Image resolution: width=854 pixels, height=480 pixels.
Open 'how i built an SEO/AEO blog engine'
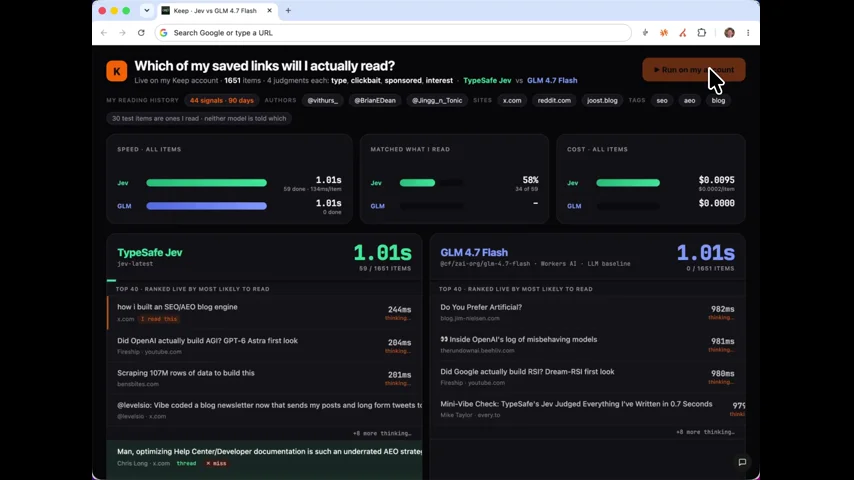(x=177, y=307)
